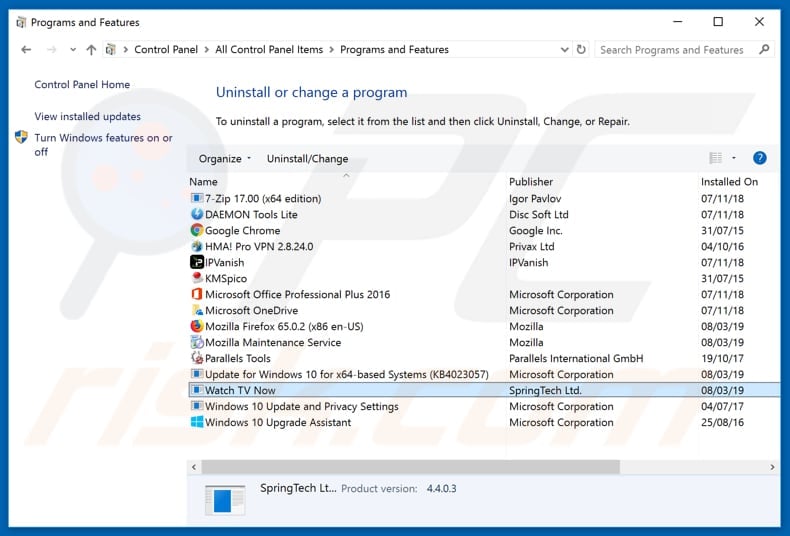Screen dimensions: 790x536
Task: Click the Windows 10 Upgrade Assistant icon
Action: [x=196, y=422]
